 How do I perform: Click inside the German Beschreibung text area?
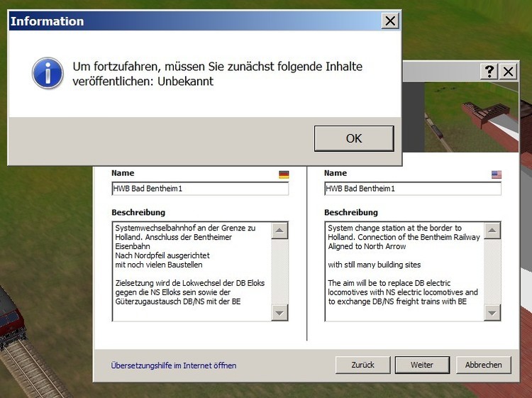pyautogui.click(x=192, y=272)
